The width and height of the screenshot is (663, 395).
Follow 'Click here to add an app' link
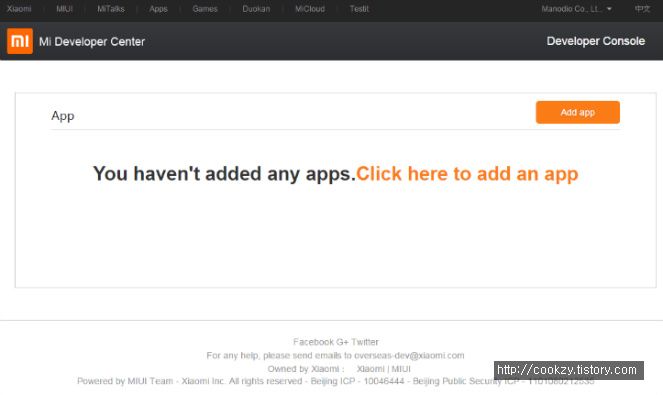tap(467, 174)
